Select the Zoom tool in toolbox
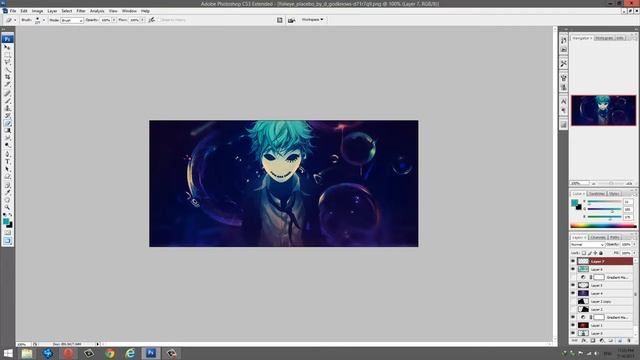The image size is (640, 360). tap(7, 207)
